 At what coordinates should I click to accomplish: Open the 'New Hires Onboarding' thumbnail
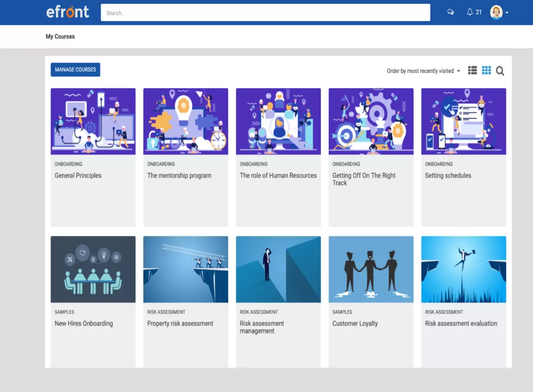point(93,269)
